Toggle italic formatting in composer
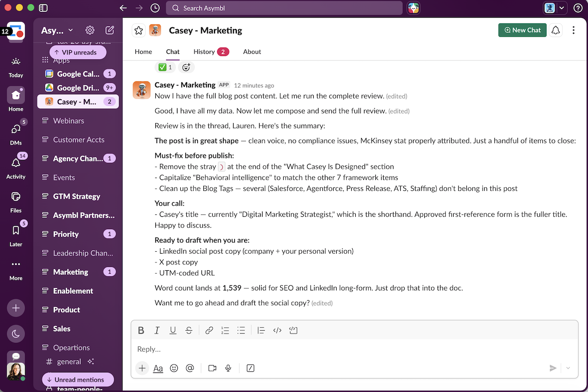 [157, 330]
